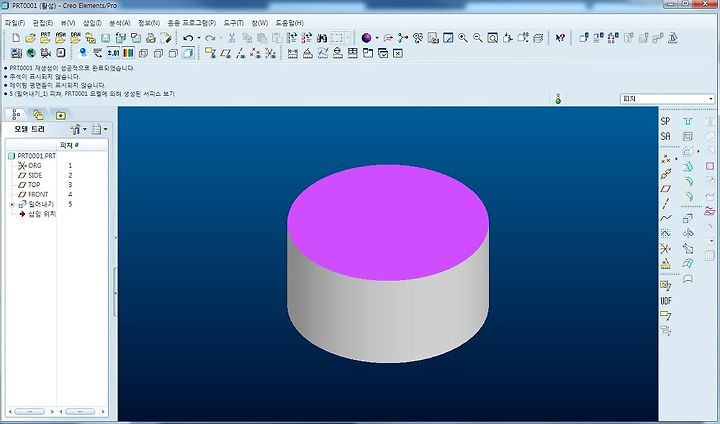Switch to no hidden display style
Screen dimensions: 720x424
pos(173,53)
